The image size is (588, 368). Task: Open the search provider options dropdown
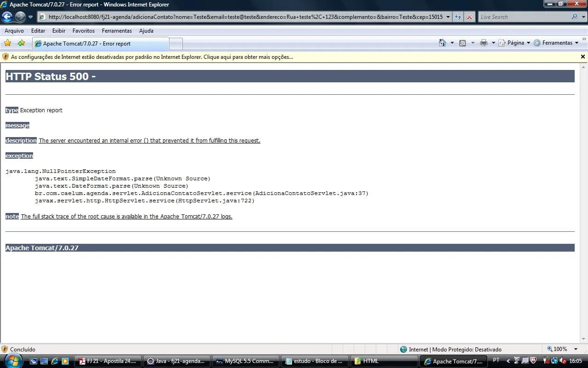point(583,17)
